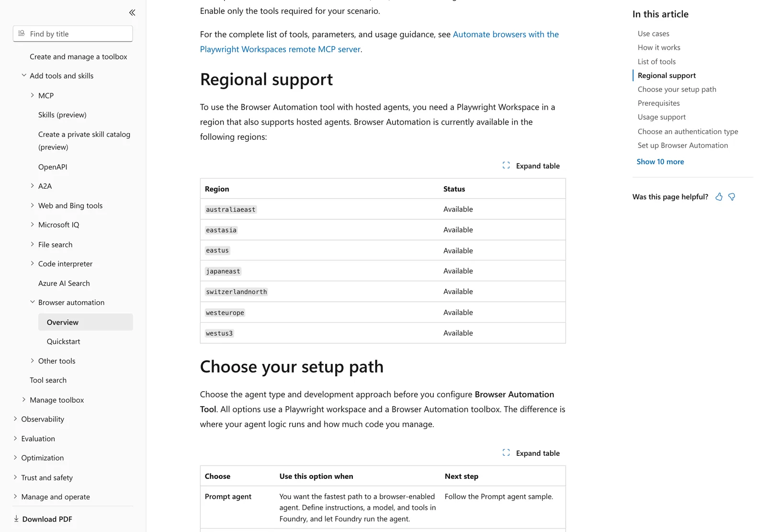Collapse the Add tools and skills section
The width and height of the screenshot is (766, 532).
(x=24, y=75)
